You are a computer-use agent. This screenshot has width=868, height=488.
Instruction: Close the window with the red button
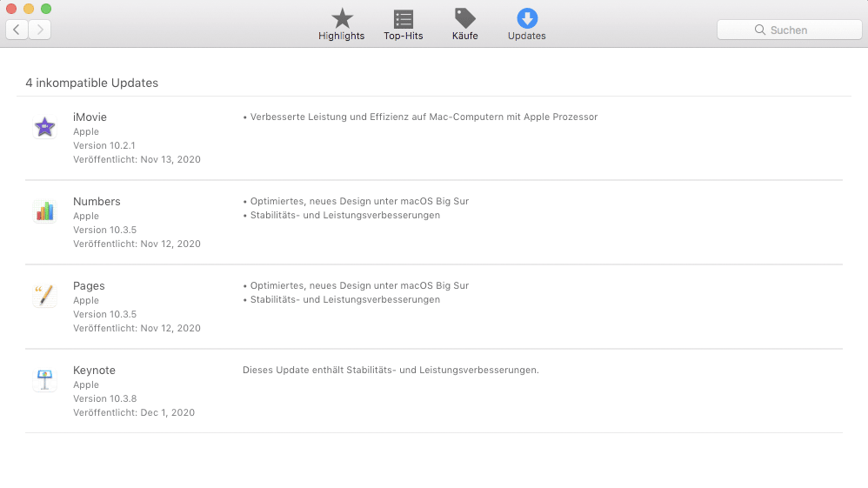[x=11, y=9]
